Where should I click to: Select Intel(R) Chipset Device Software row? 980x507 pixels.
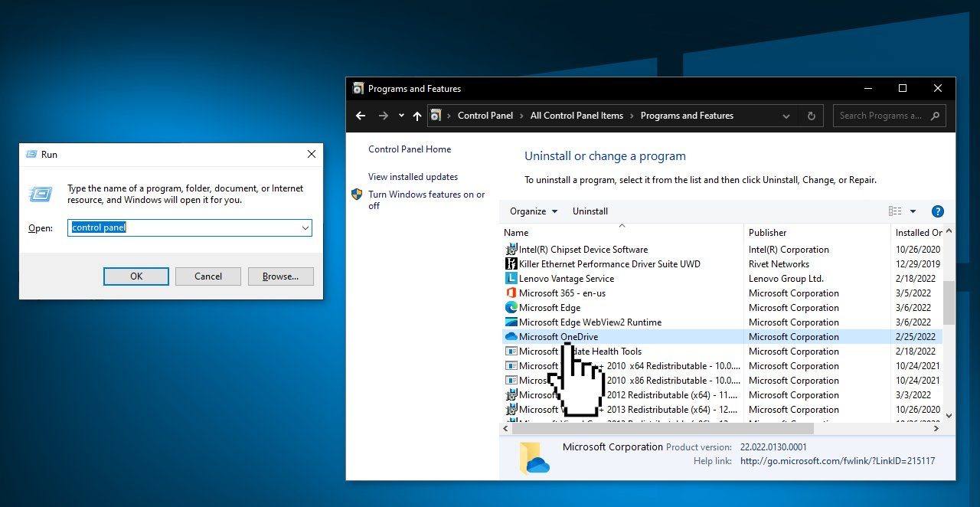(x=722, y=250)
